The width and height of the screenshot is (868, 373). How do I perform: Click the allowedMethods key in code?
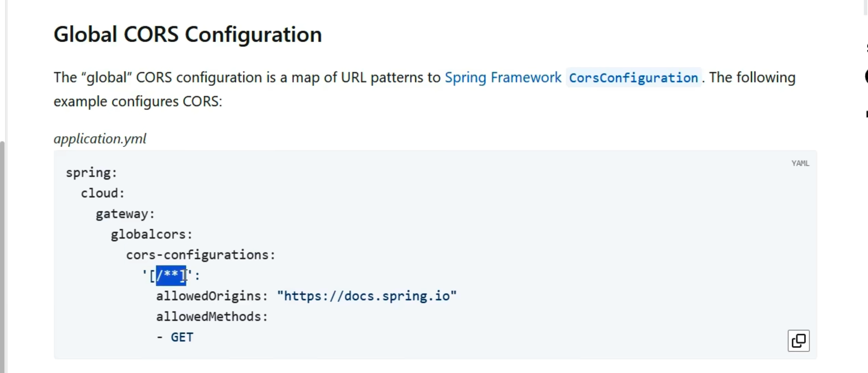[209, 317]
